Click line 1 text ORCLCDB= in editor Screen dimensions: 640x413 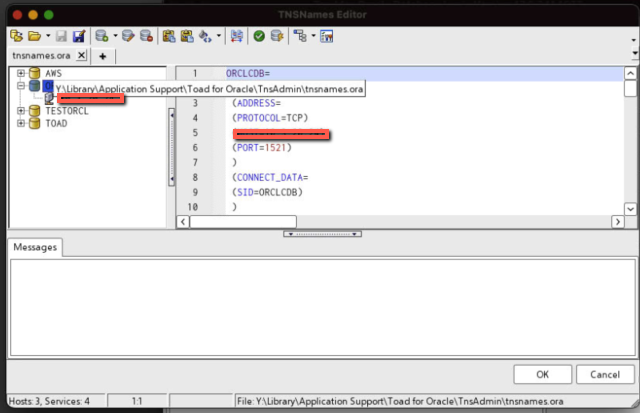[x=248, y=73]
